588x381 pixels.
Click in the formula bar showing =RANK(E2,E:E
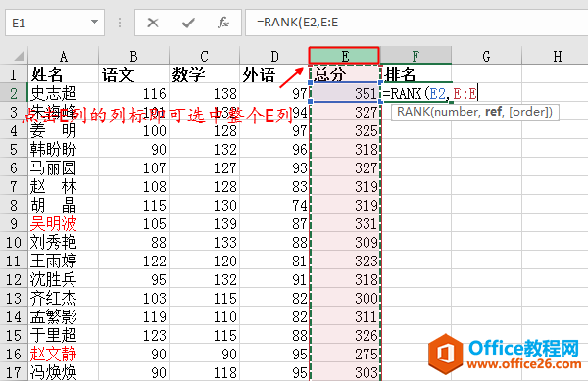[416, 23]
